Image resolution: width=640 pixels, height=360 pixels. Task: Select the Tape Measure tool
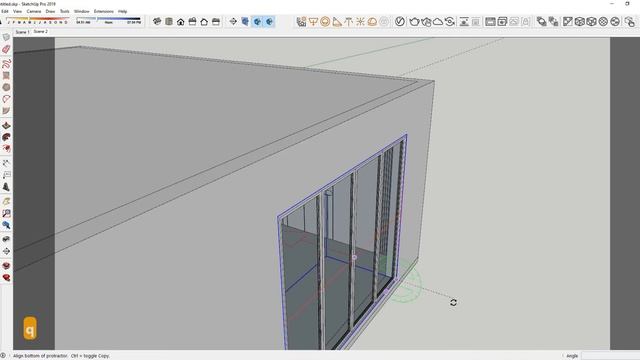click(6, 163)
